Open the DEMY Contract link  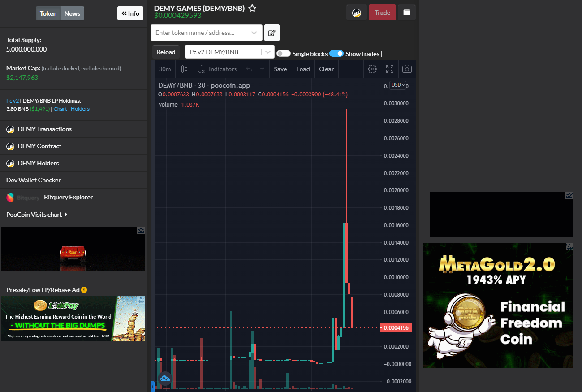coord(39,146)
